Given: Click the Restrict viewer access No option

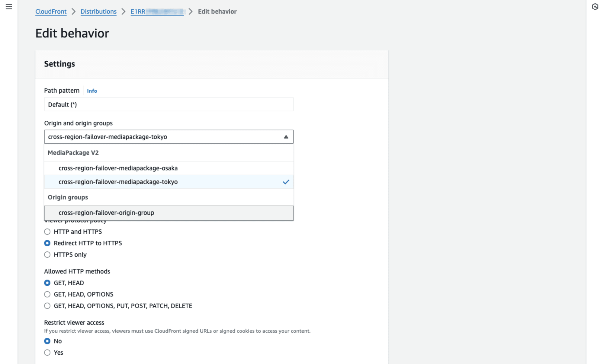Looking at the screenshot, I should [47, 341].
